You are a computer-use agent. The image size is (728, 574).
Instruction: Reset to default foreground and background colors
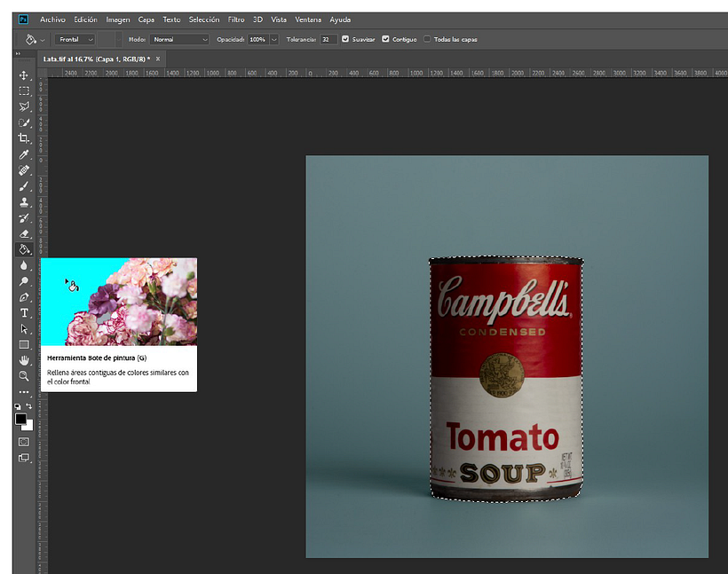[18, 406]
